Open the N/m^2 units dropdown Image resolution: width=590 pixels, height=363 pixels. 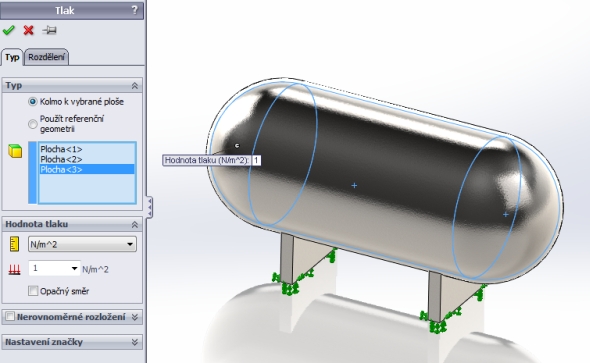click(x=82, y=244)
